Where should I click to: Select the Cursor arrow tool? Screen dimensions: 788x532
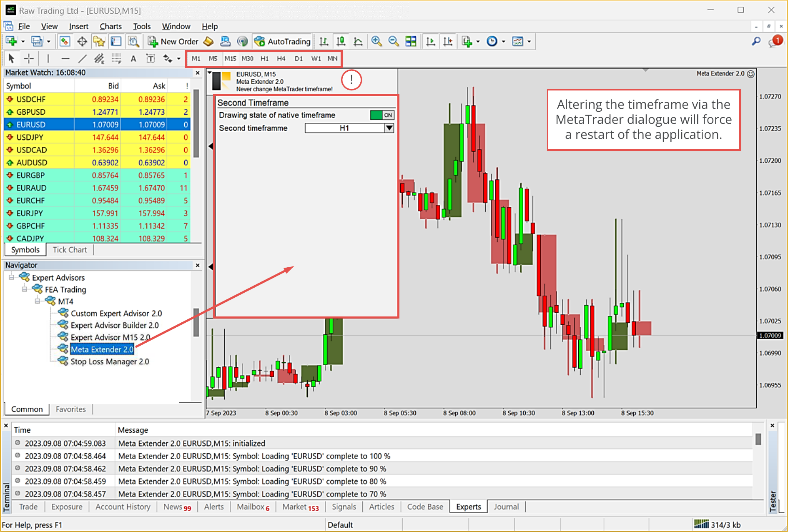11,58
